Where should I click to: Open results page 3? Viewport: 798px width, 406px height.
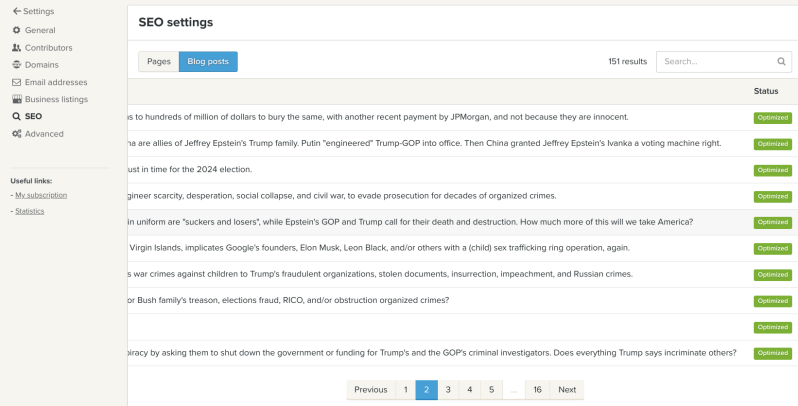coord(448,390)
